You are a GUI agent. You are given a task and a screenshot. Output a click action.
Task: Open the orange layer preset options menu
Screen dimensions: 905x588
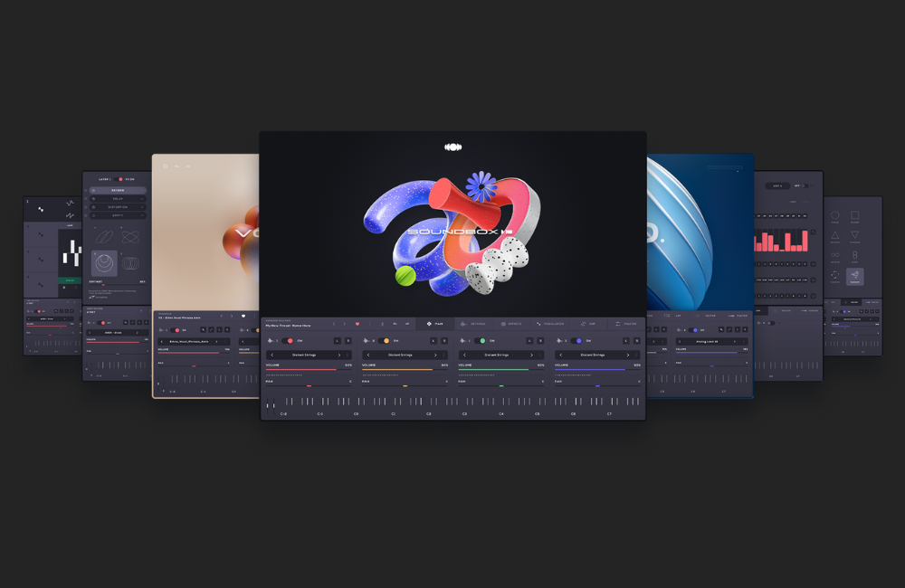click(x=443, y=355)
